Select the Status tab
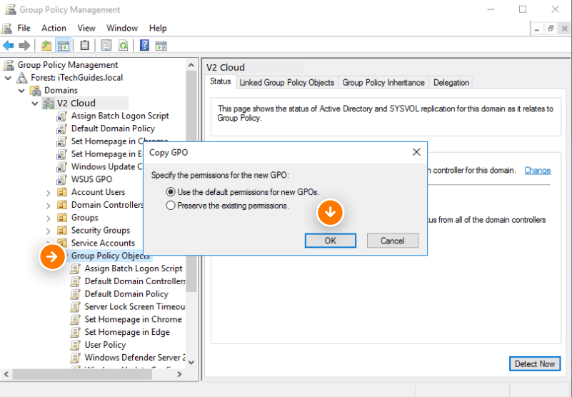The height and width of the screenshot is (397, 572). [x=220, y=81]
